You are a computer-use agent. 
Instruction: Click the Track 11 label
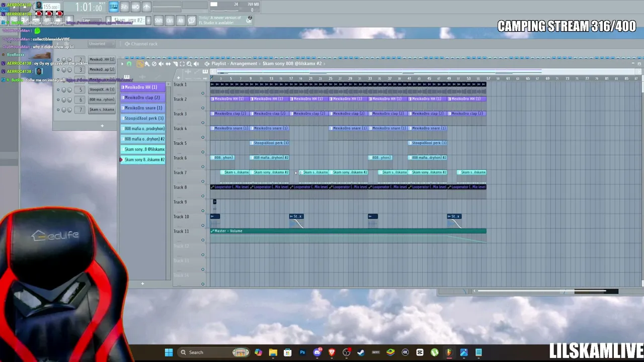[x=181, y=231]
